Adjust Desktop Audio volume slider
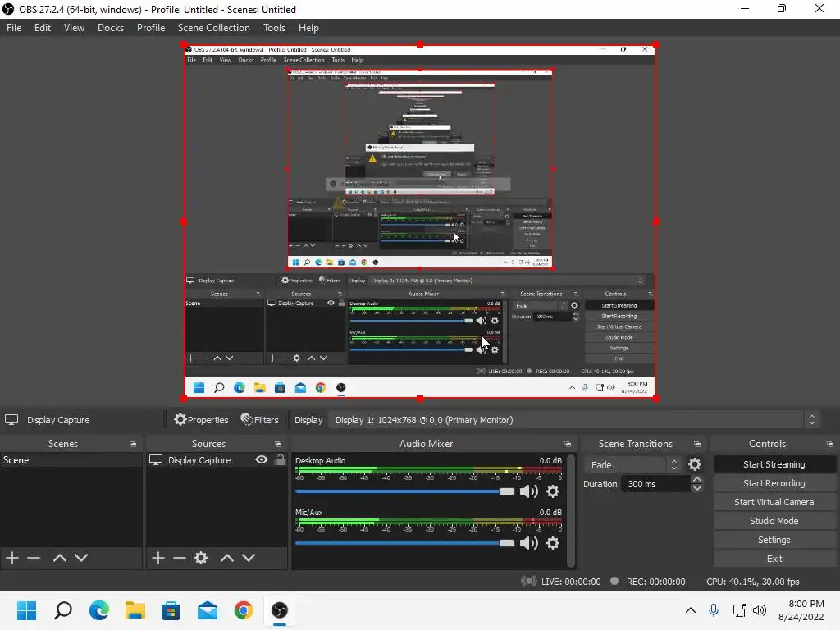The height and width of the screenshot is (630, 840). coord(404,491)
